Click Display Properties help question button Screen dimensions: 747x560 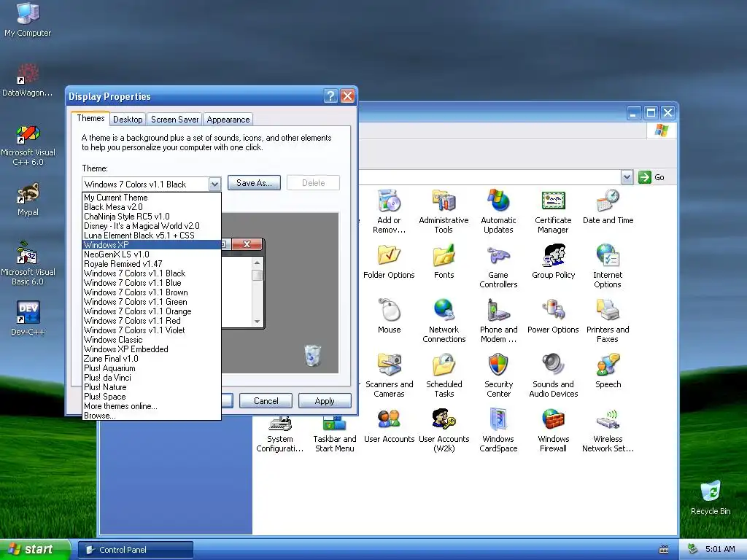click(330, 96)
